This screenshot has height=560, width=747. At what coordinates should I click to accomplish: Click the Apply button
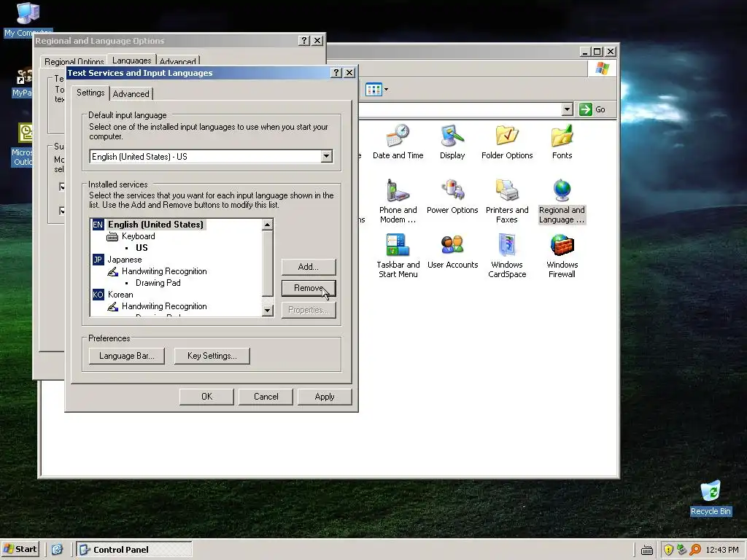tap(325, 397)
